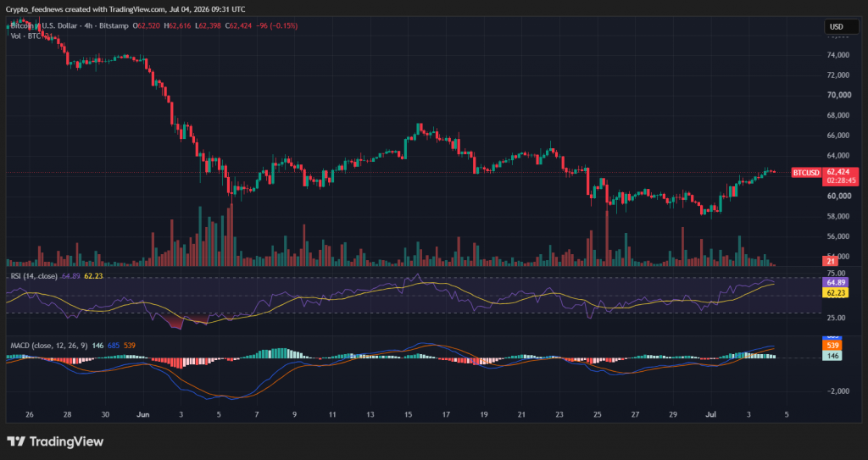Viewport: 868px width, 460px height.
Task: Click the blue 685 value in MACD legend
Action: tap(114, 346)
